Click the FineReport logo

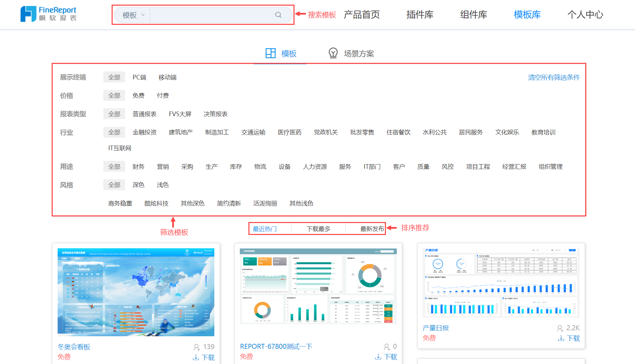click(48, 14)
